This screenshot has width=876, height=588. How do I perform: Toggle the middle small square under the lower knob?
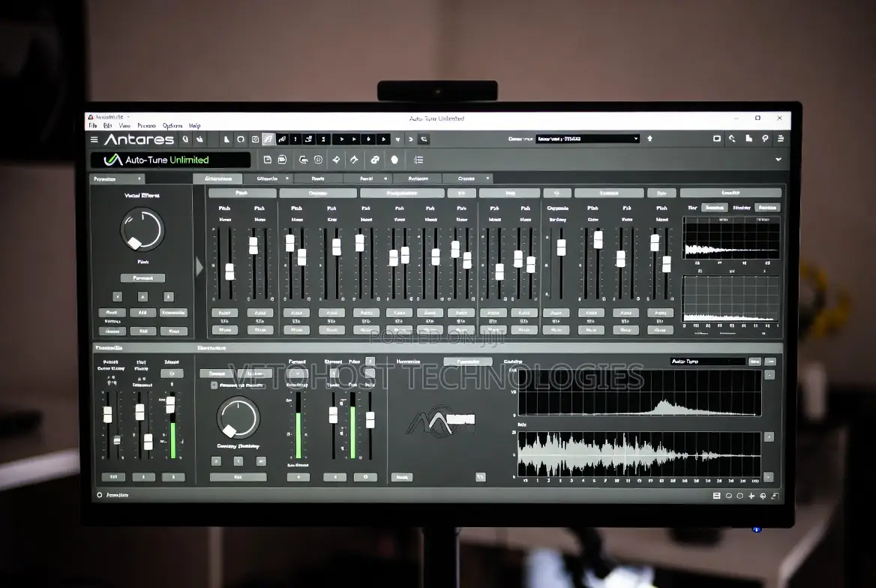[238, 461]
